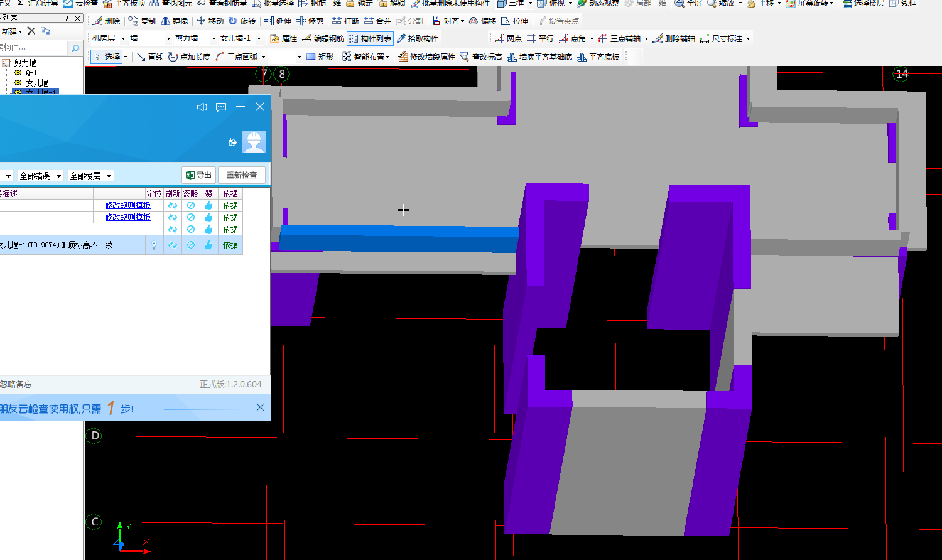Select the 拉伸 stretch tool

(x=515, y=21)
